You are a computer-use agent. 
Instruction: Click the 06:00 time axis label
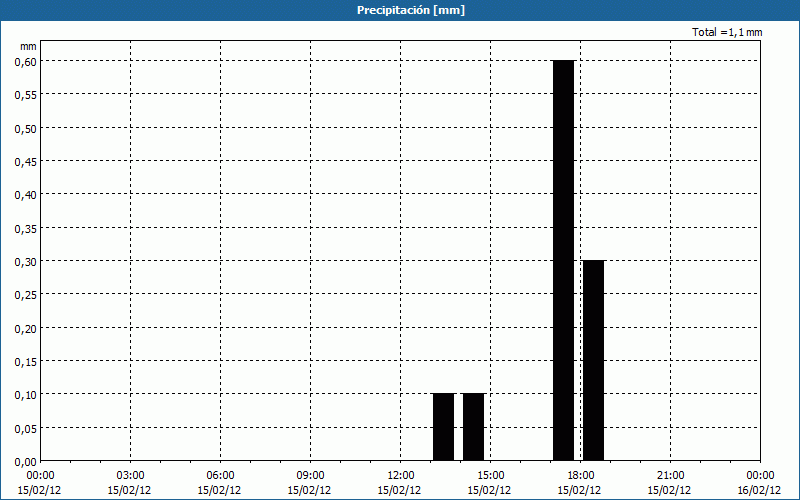[220, 476]
